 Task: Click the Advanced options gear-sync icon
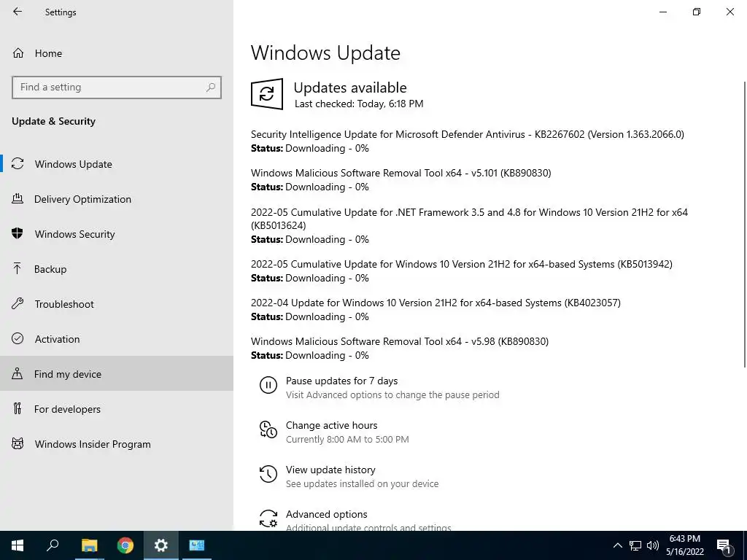point(268,518)
